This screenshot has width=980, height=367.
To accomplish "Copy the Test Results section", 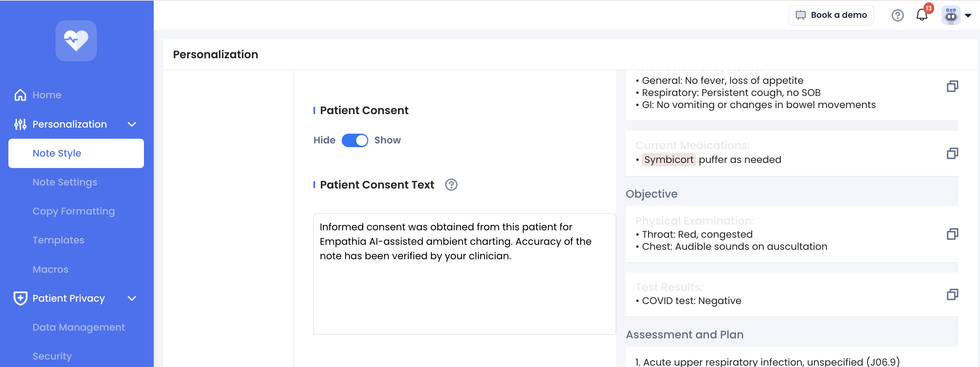I will [952, 294].
